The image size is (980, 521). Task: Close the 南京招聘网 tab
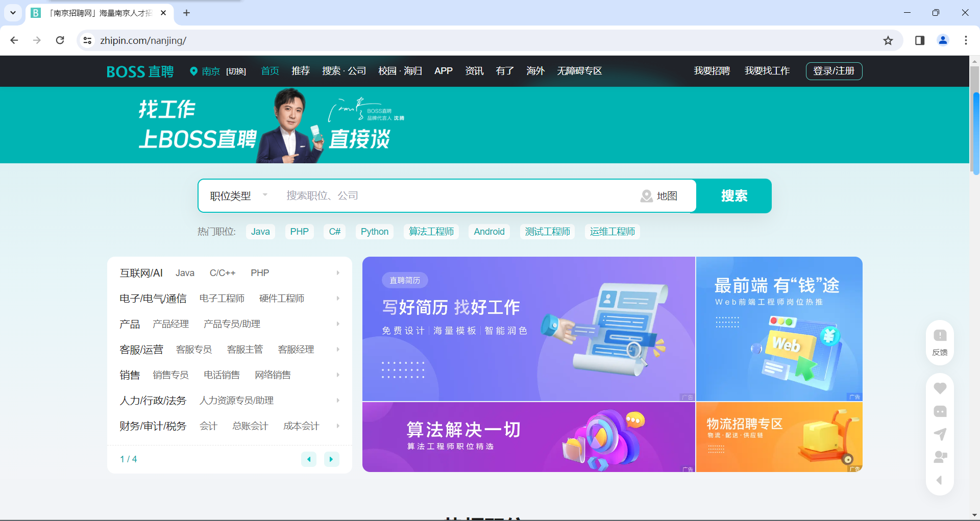(x=163, y=13)
